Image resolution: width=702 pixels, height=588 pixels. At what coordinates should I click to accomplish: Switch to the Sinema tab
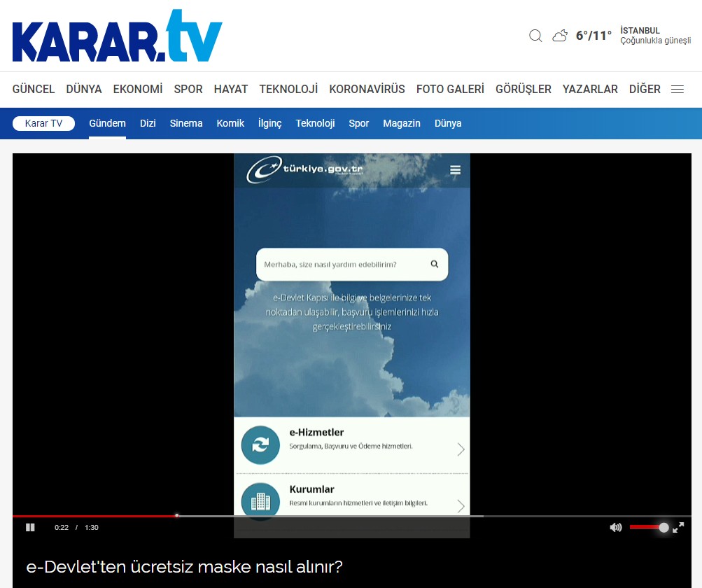tap(186, 123)
